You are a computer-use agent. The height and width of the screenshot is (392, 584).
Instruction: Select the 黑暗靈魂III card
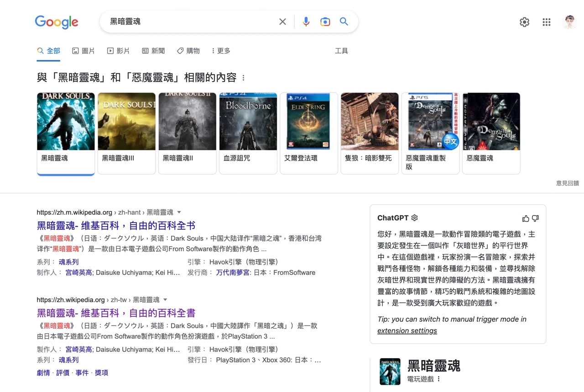[126, 134]
